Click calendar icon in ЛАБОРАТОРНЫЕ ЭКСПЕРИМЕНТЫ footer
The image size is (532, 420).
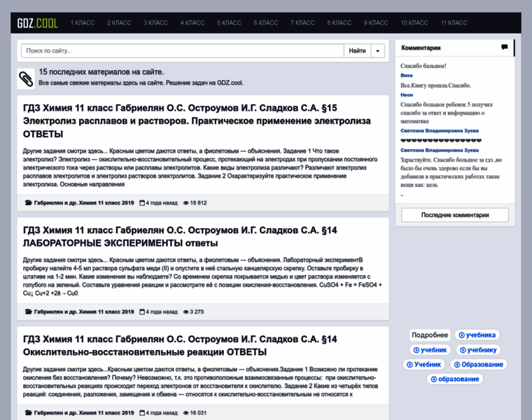point(142,311)
